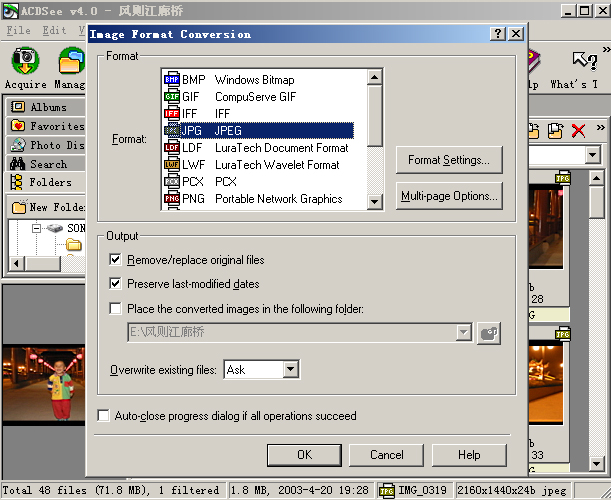Open the Edit menu
This screenshot has width=611, height=500.
coord(54,31)
